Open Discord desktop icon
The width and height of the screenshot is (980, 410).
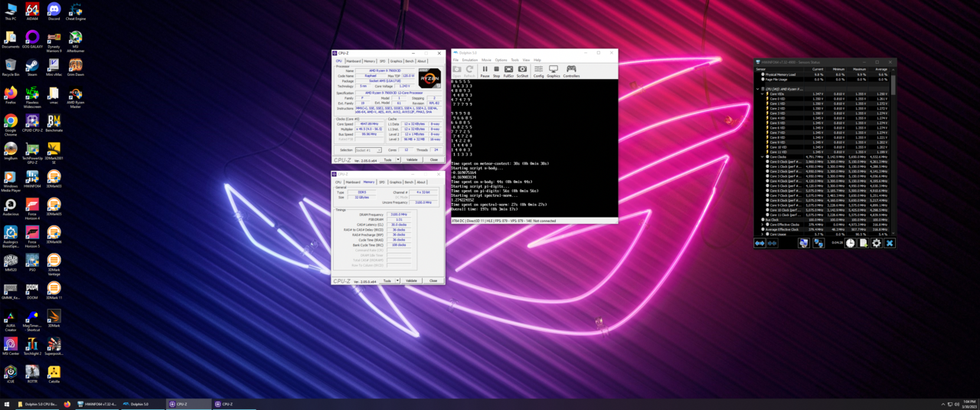54,12
